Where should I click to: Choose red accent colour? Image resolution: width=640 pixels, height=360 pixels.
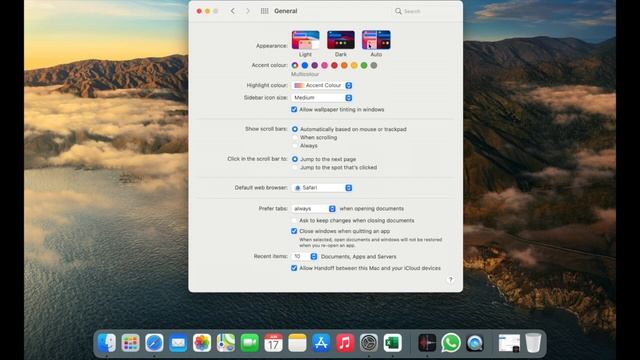pyautogui.click(x=334, y=65)
